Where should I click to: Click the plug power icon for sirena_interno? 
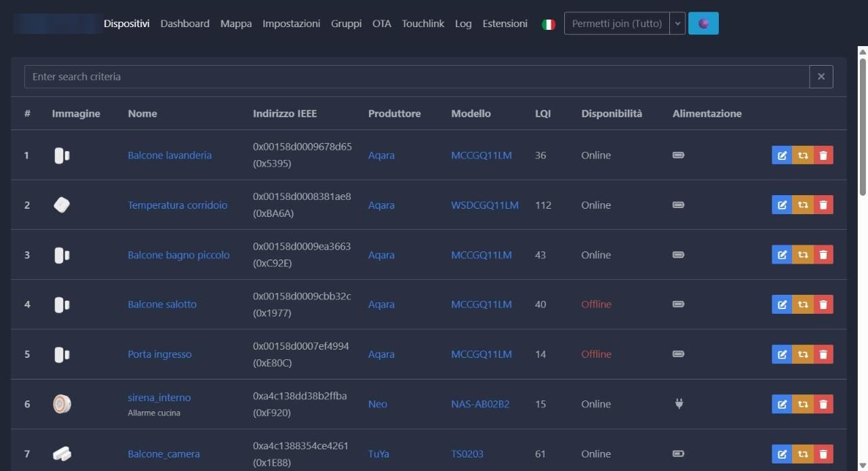click(679, 404)
